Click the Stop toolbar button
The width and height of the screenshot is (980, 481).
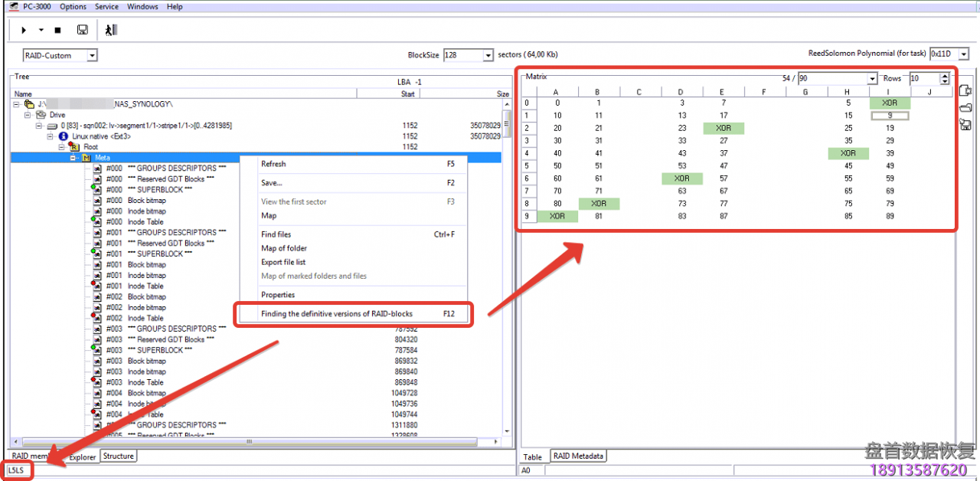(57, 30)
